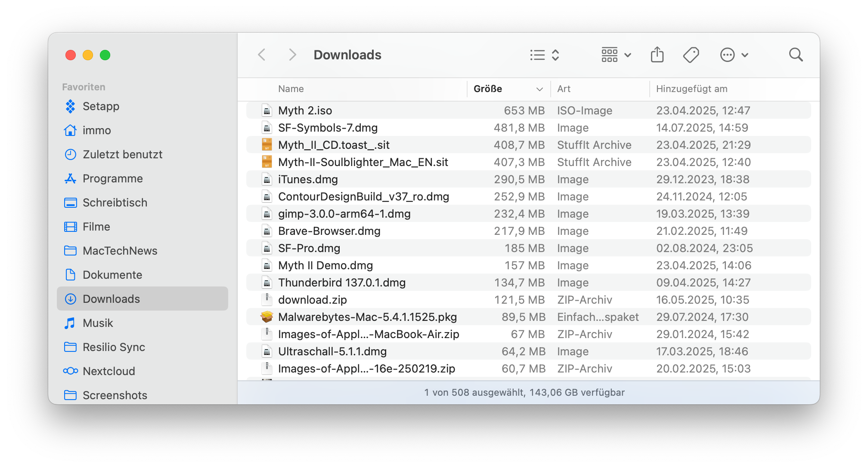Open Filme in the sidebar
Screen dimensions: 868x468
point(143,227)
